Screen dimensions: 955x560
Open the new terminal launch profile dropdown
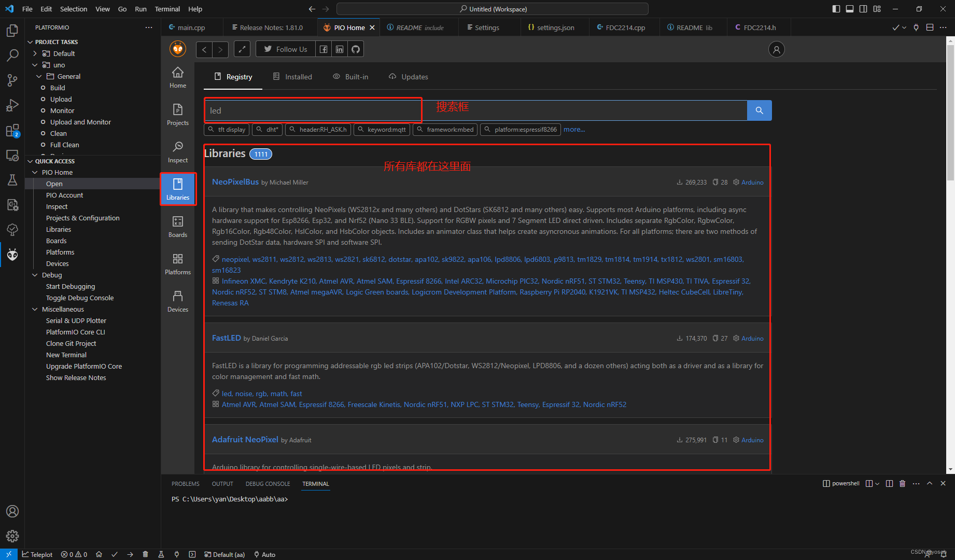tap(877, 483)
